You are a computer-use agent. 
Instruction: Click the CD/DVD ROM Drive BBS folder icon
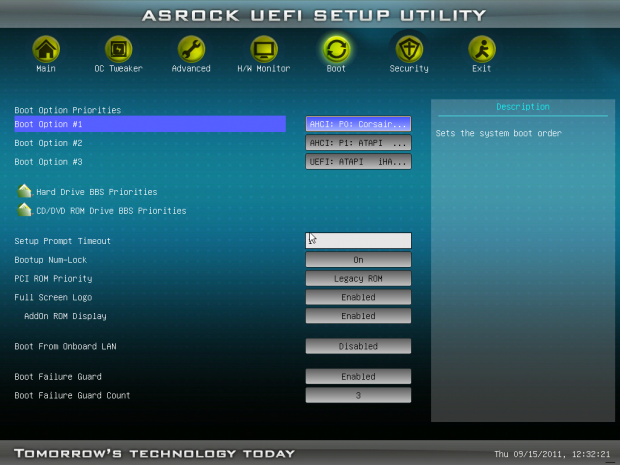click(x=25, y=210)
